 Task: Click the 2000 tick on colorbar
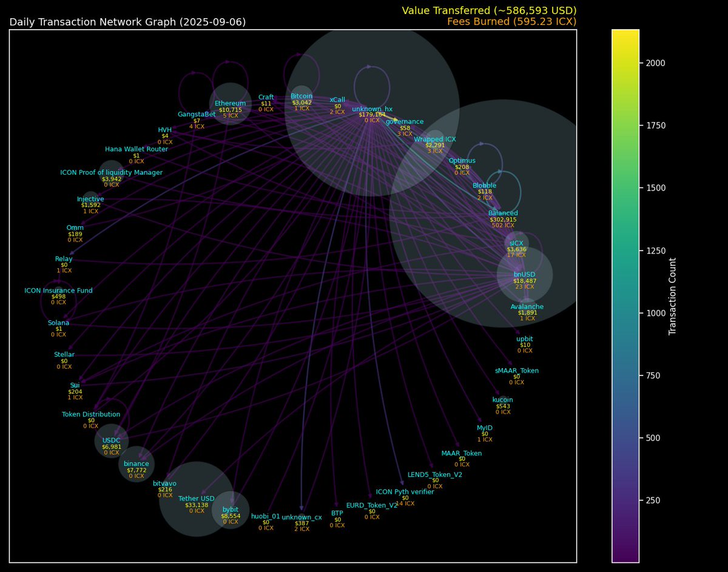656,62
